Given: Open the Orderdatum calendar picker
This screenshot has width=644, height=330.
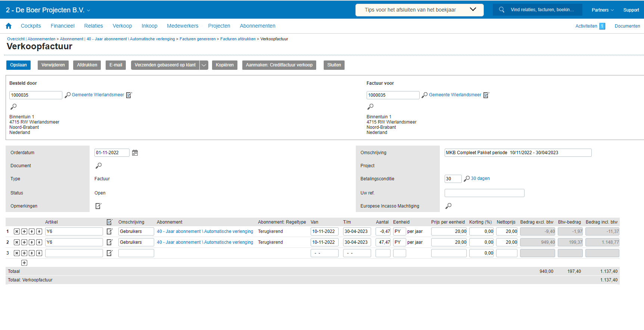Looking at the screenshot, I should pyautogui.click(x=135, y=153).
